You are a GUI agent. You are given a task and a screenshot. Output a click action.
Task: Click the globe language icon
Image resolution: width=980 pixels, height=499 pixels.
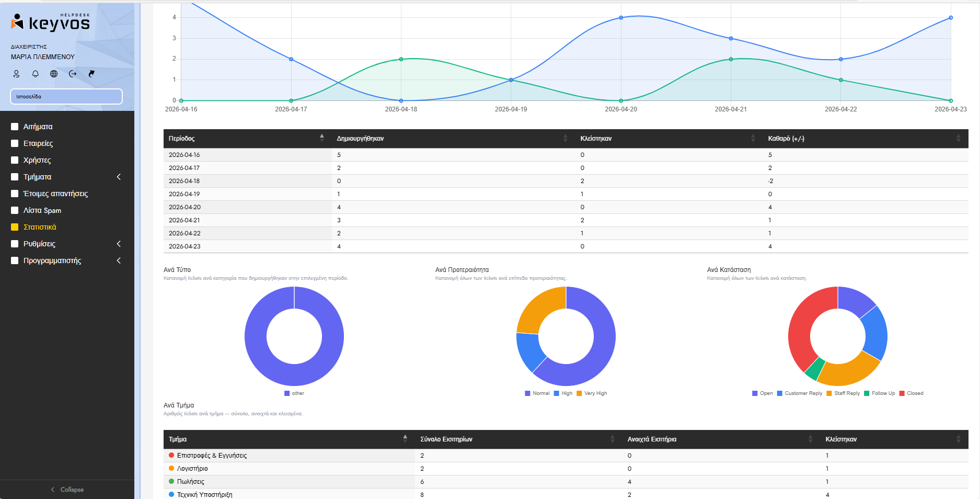click(54, 74)
